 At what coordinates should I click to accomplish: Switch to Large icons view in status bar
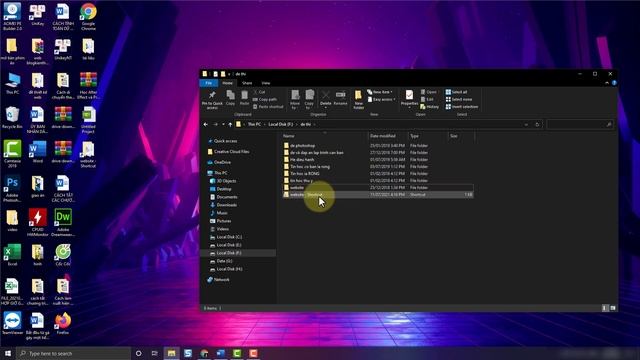pyautogui.click(x=613, y=308)
